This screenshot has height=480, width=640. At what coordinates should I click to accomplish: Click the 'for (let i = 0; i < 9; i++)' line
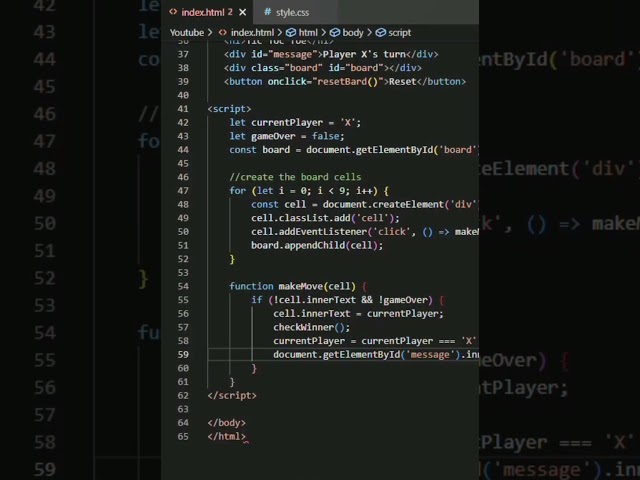click(x=309, y=191)
